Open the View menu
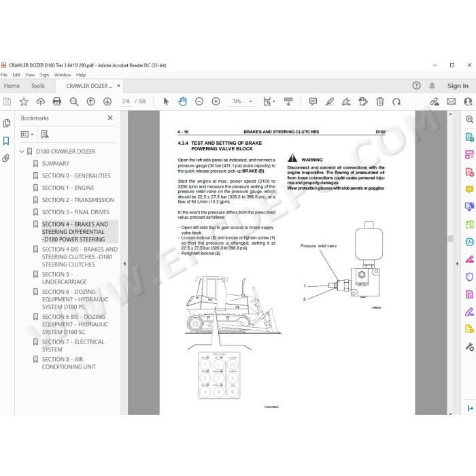476x476 pixels. point(30,75)
